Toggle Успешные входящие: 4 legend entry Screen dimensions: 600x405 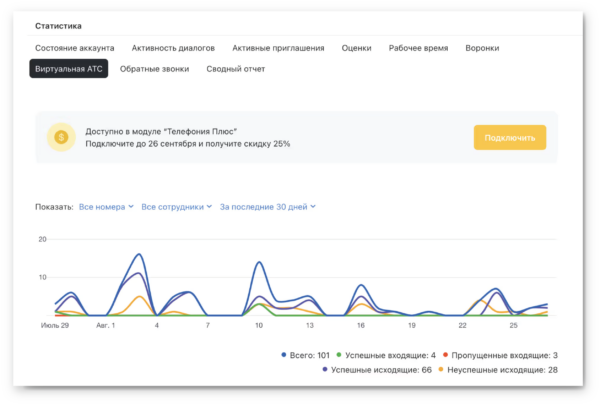pyautogui.click(x=386, y=355)
